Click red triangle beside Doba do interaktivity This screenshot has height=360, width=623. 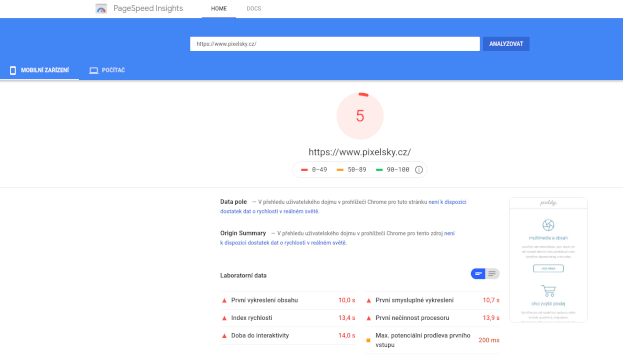point(224,336)
